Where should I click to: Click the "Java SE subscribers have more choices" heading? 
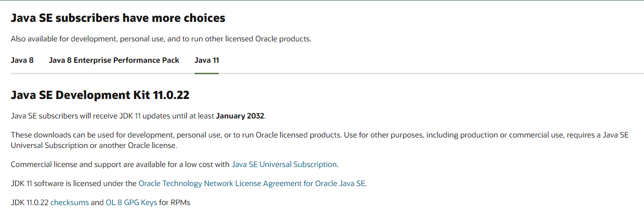click(x=118, y=19)
